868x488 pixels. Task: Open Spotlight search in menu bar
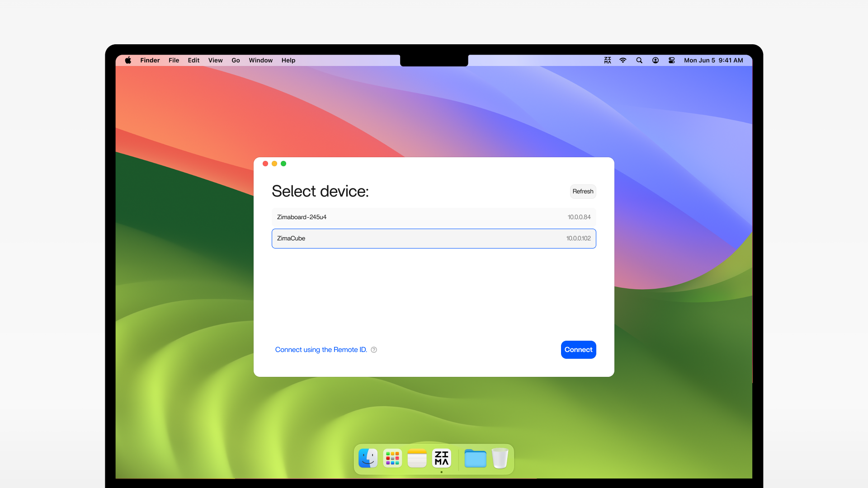[639, 60]
